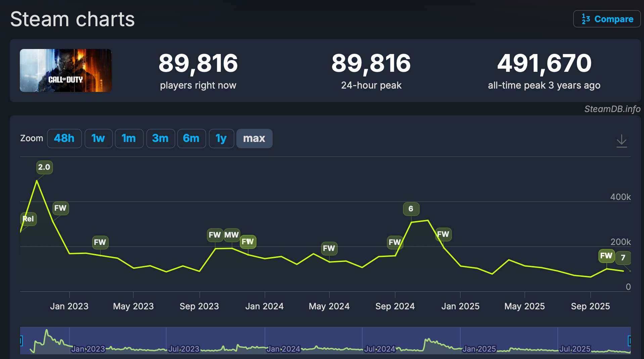The height and width of the screenshot is (359, 644).
Task: Click the Call of Duty game thumbnail
Action: tap(66, 70)
